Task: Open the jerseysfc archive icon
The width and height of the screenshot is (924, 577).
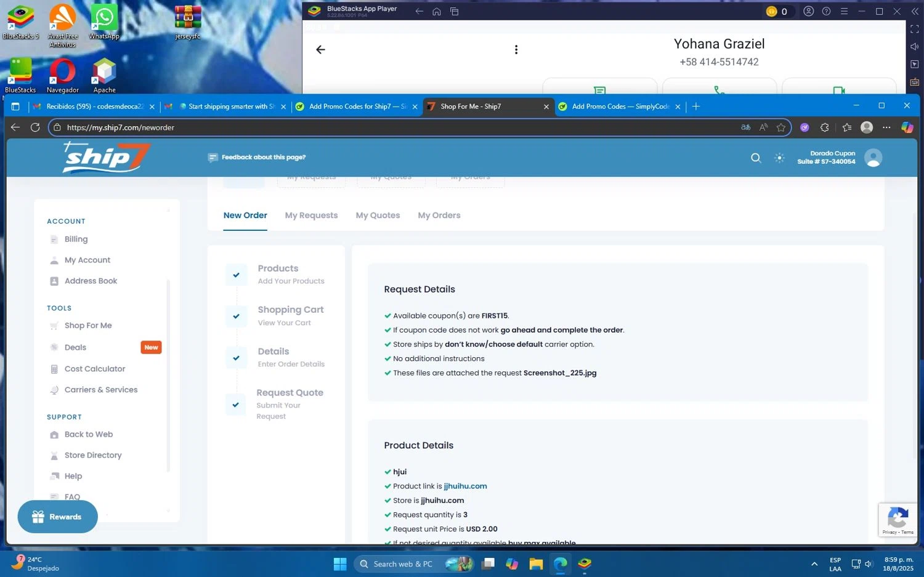Action: pos(188,22)
